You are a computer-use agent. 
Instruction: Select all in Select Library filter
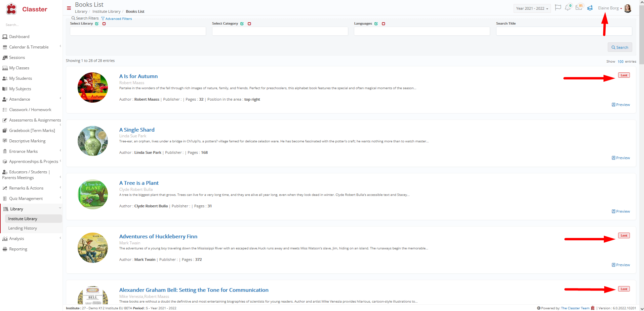(x=97, y=24)
